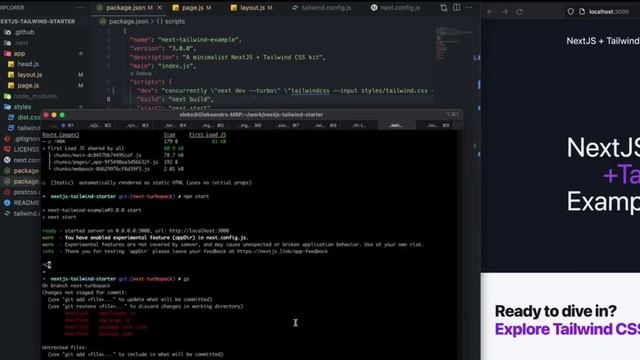Click the README info icon
The width and height of the screenshot is (640, 360).
7,202
